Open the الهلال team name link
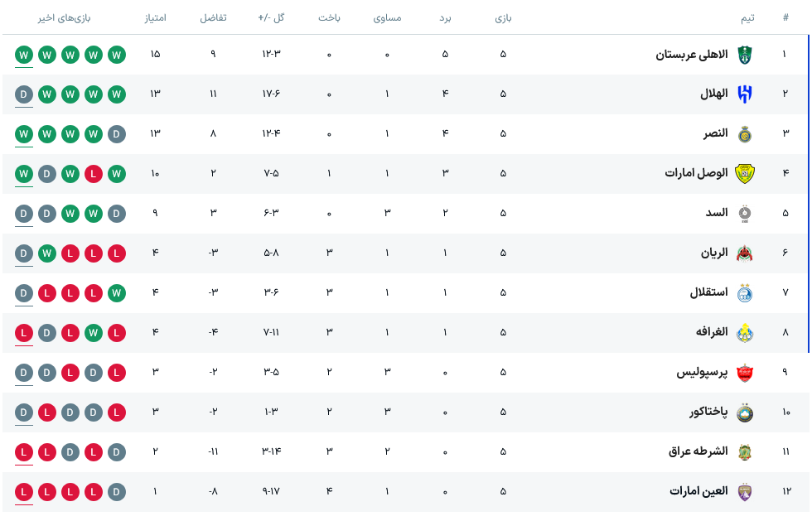The image size is (812, 521). [713, 94]
